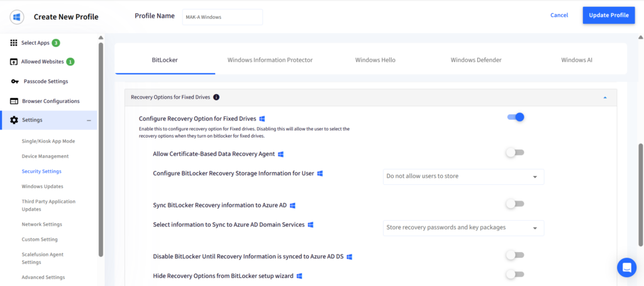Switch to Windows Information Protector tab
The image size is (644, 286).
(270, 60)
